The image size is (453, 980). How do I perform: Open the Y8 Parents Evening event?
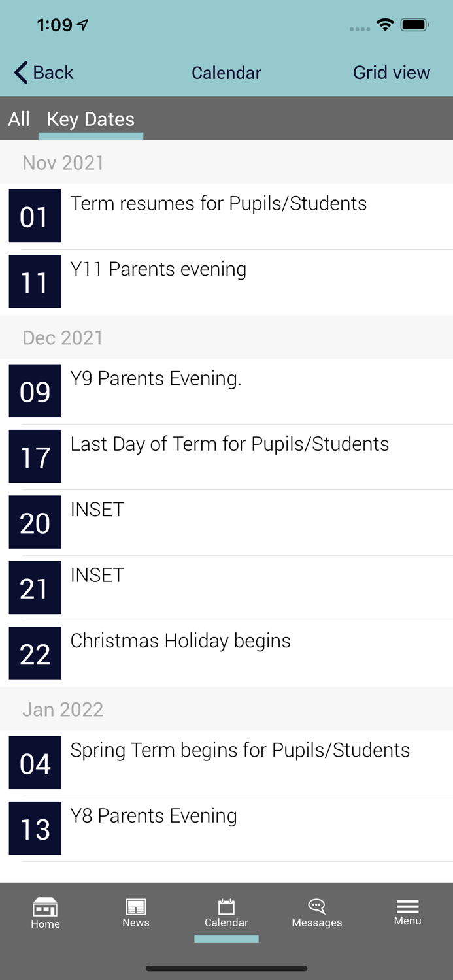(x=196, y=827)
